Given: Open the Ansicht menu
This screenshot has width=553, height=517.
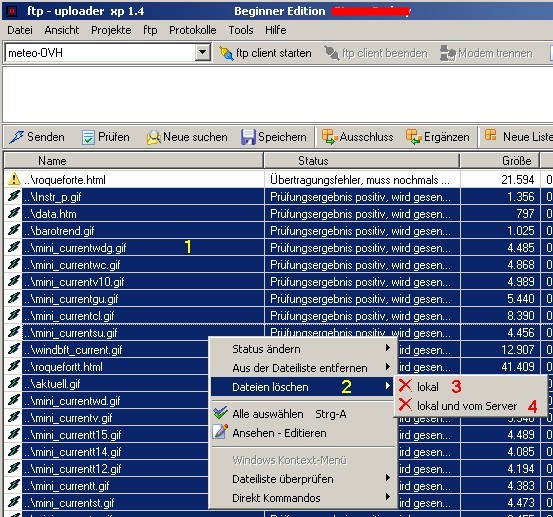Looking at the screenshot, I should coord(62,30).
